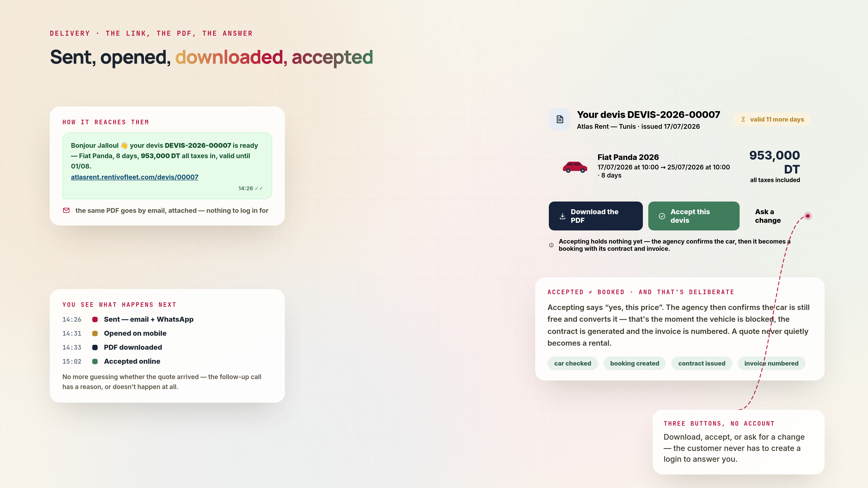Open the atlasrent.rentivofleet.com devis link
Viewport: 868px width, 488px height.
[x=134, y=177]
